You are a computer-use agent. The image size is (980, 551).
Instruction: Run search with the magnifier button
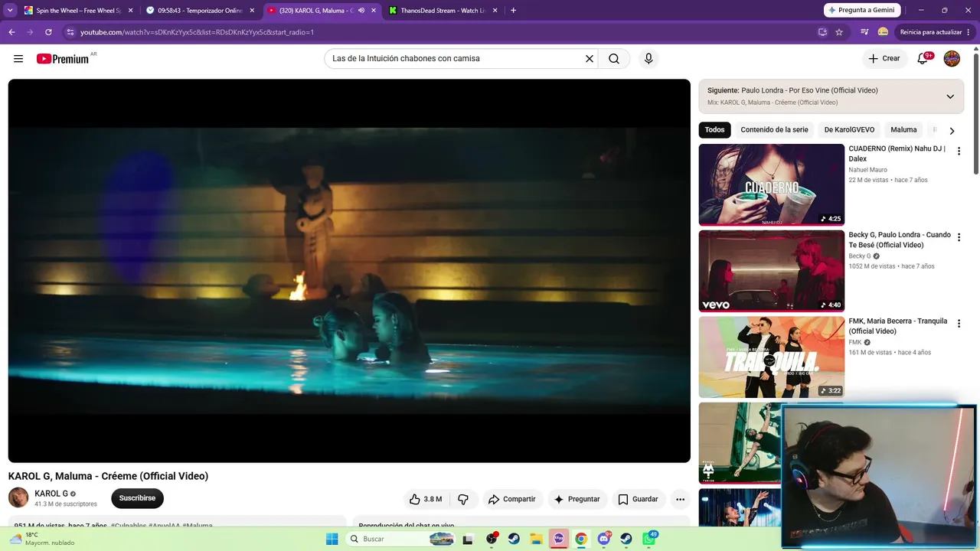point(614,59)
